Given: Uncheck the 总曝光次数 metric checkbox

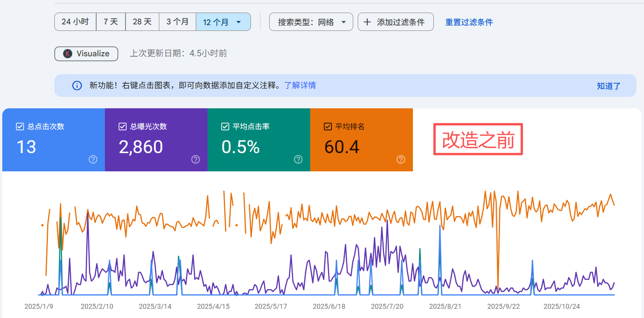Looking at the screenshot, I should [x=123, y=127].
